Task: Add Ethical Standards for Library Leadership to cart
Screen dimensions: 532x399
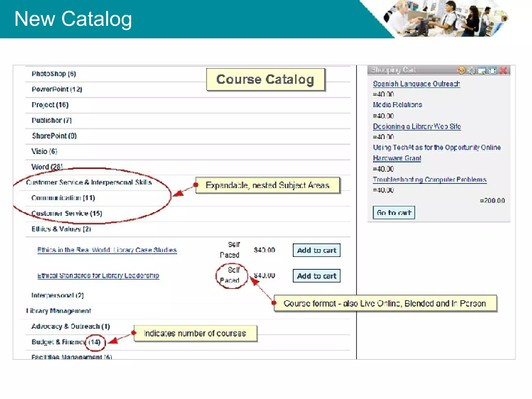Action: [x=316, y=276]
